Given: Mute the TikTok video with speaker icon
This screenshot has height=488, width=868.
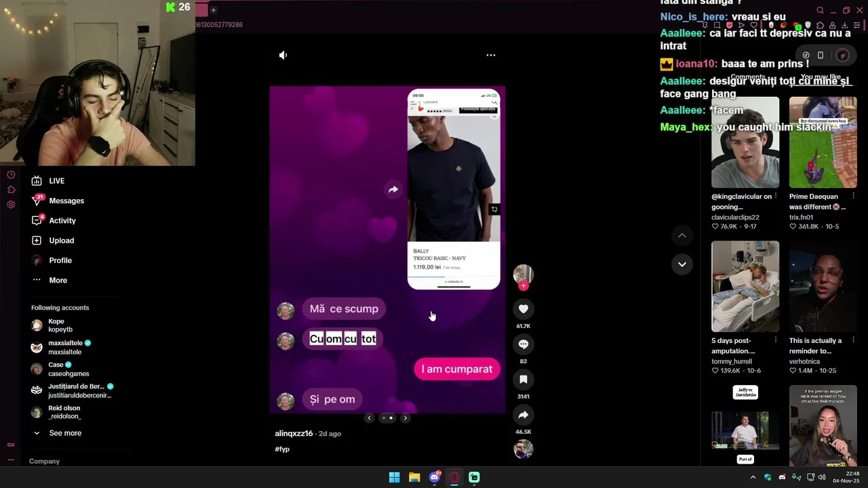Looking at the screenshot, I should (283, 56).
